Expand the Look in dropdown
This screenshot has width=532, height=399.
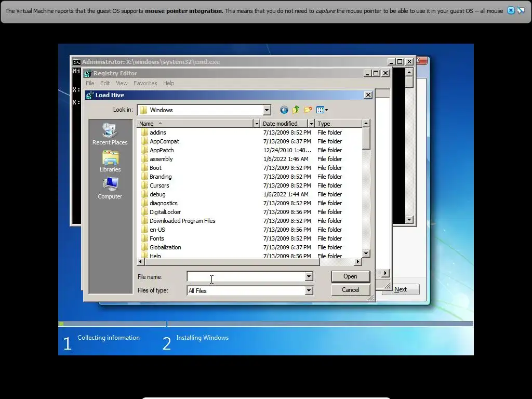pos(267,110)
